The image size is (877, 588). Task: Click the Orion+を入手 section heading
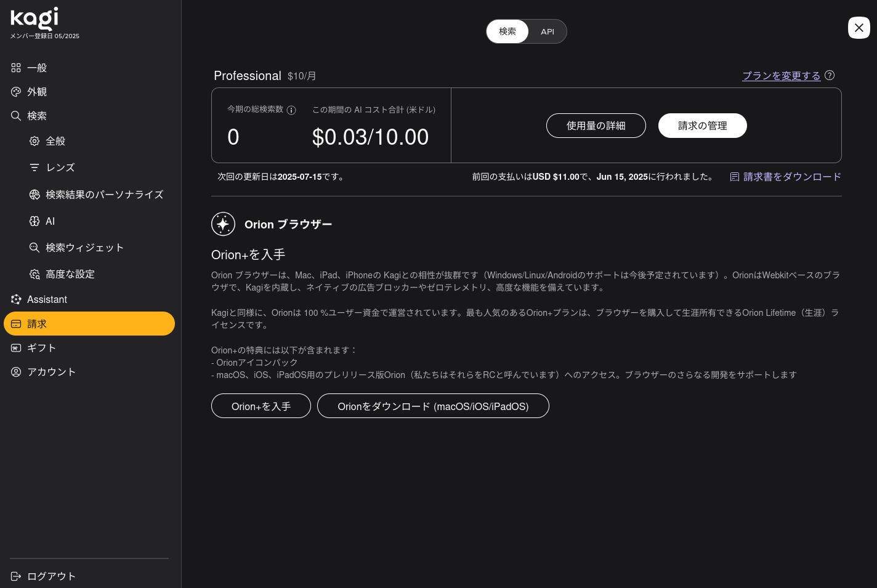pos(248,255)
